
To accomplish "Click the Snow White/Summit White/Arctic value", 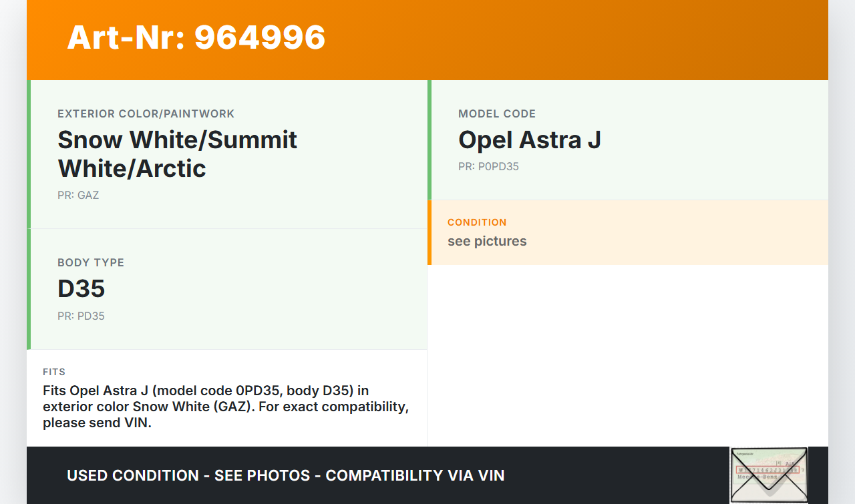I will pyautogui.click(x=178, y=154).
